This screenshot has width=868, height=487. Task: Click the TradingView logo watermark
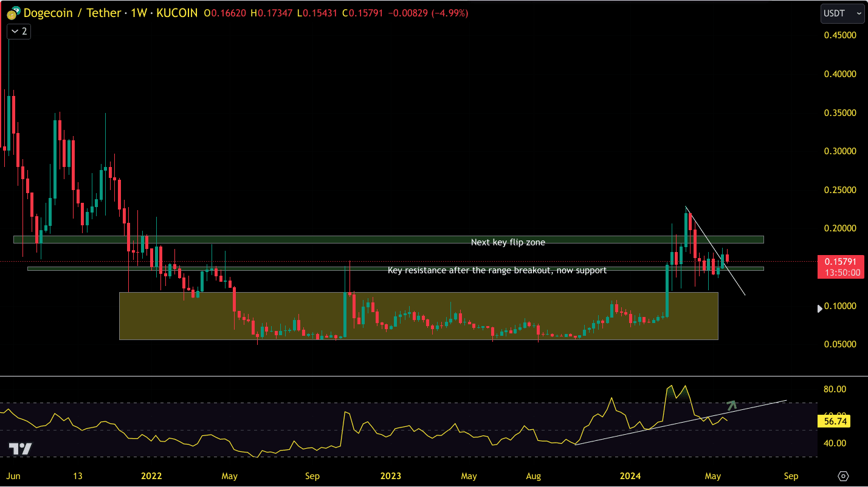pyautogui.click(x=20, y=449)
